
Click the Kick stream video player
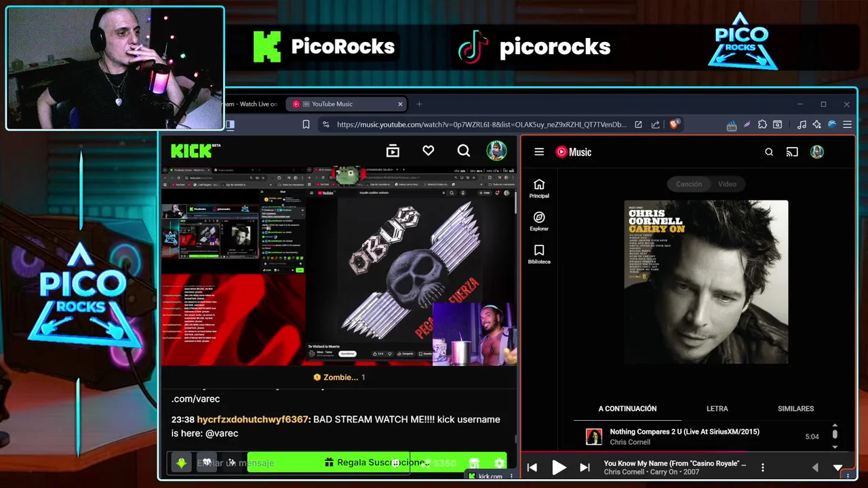click(x=339, y=266)
